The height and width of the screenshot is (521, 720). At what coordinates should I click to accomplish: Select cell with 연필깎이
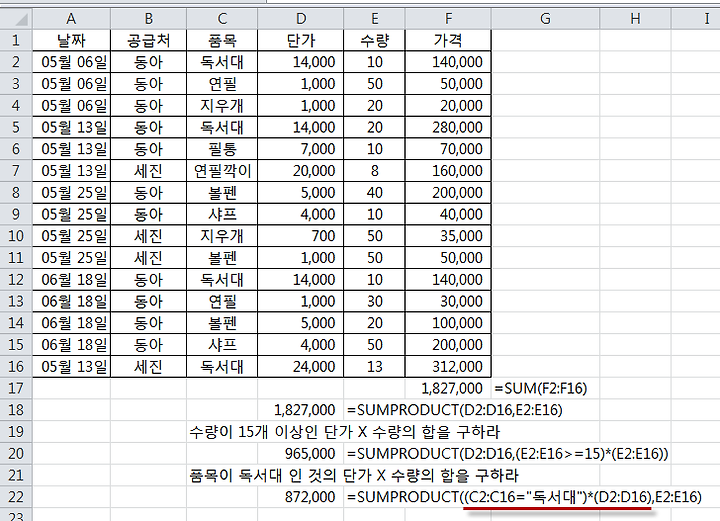click(222, 171)
